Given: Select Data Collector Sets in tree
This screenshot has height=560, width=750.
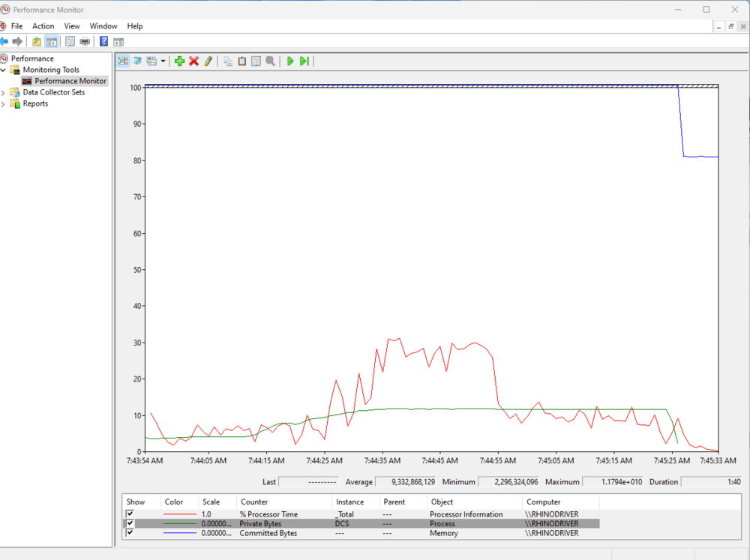Looking at the screenshot, I should tap(53, 92).
